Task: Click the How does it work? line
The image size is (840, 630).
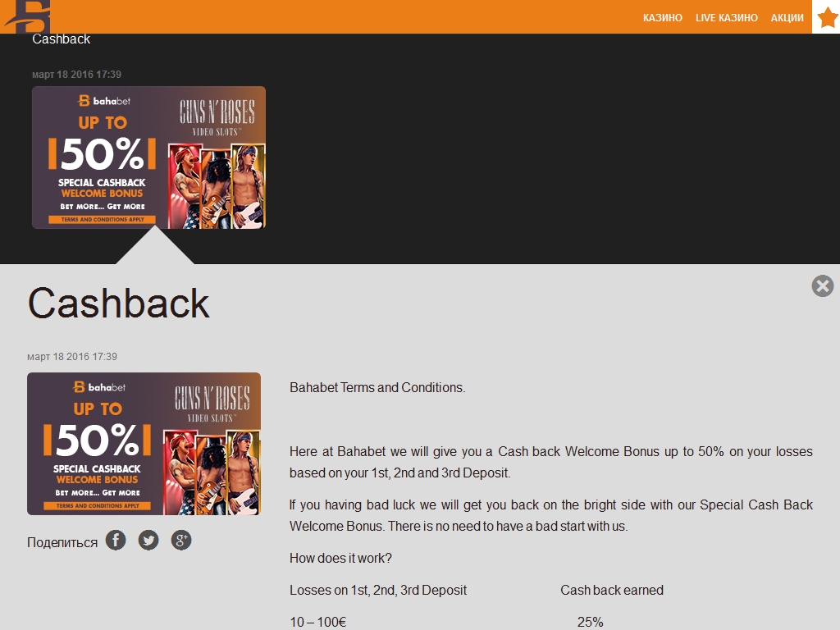Action: click(340, 558)
